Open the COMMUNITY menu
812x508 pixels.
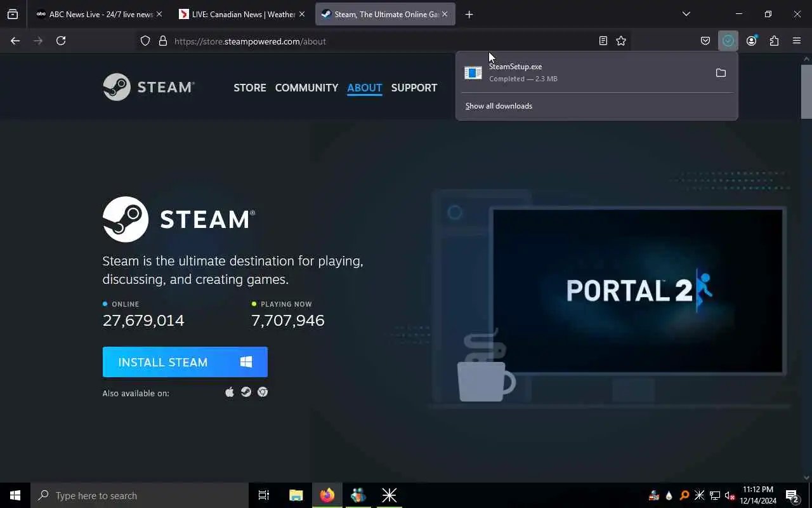pyautogui.click(x=306, y=88)
